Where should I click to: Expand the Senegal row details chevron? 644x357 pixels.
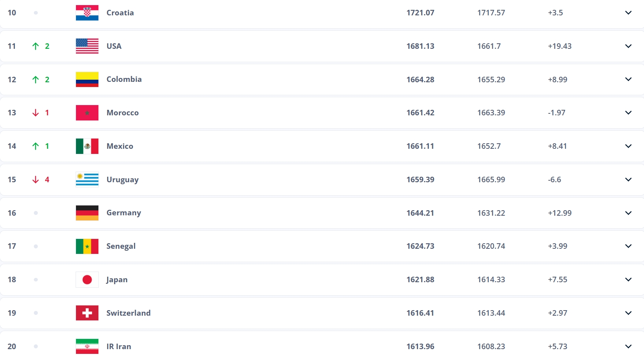(628, 246)
